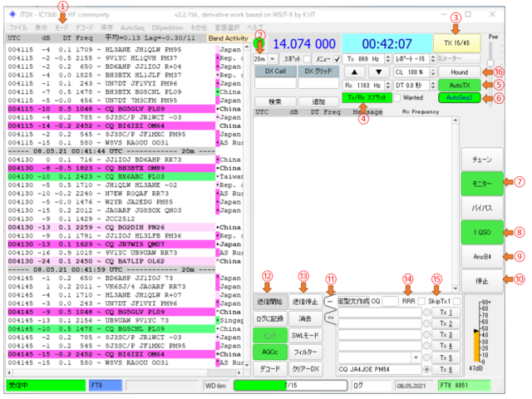Select the radio button beside Tx 6
This screenshot has height=399, width=532.
tap(426, 369)
